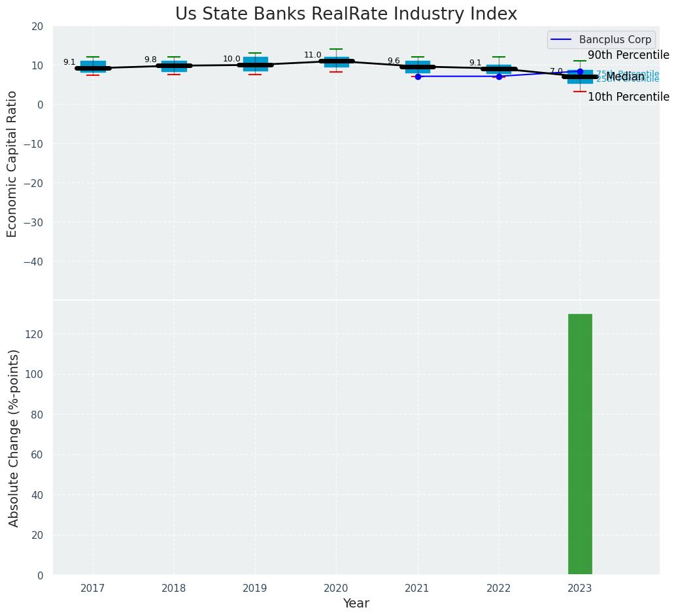The width and height of the screenshot is (676, 616).
Task: Click the chart title text
Action: click(346, 14)
